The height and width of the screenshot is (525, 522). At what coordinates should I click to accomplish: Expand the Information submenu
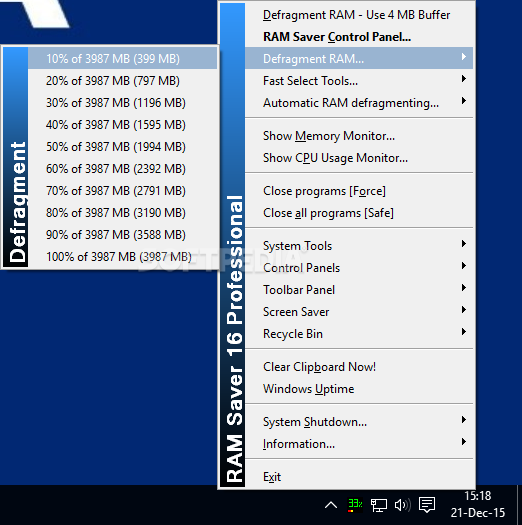pyautogui.click(x=359, y=444)
